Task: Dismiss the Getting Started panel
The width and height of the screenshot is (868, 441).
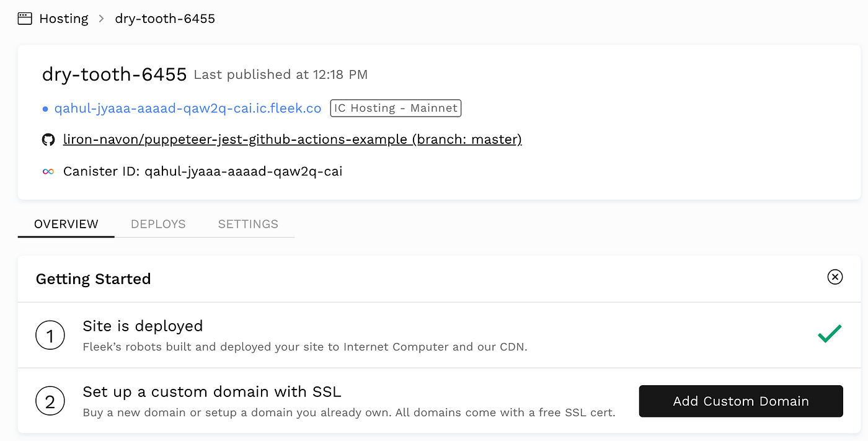Action: point(835,277)
